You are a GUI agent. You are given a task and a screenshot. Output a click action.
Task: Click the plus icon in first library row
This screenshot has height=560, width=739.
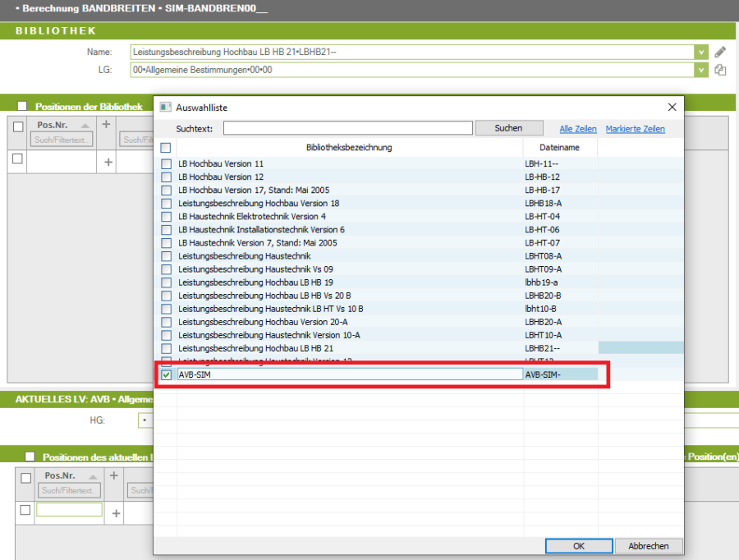click(108, 163)
